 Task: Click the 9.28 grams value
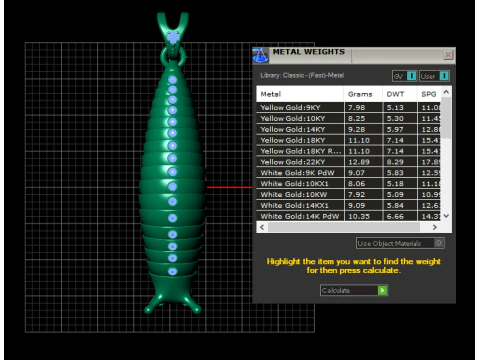(x=356, y=129)
